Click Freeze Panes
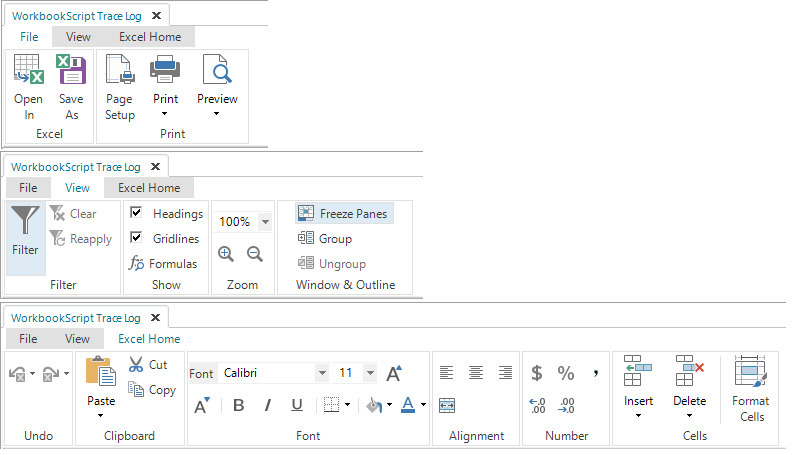This screenshot has width=793, height=455. tap(344, 214)
